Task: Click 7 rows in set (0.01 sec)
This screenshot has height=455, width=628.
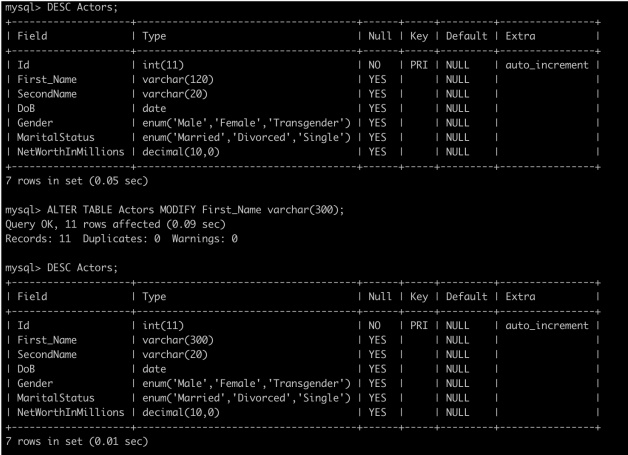Action: coord(76,441)
